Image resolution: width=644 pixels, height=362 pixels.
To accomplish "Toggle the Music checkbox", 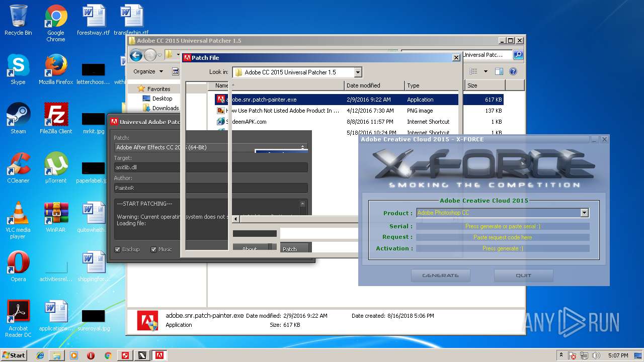I will [153, 249].
